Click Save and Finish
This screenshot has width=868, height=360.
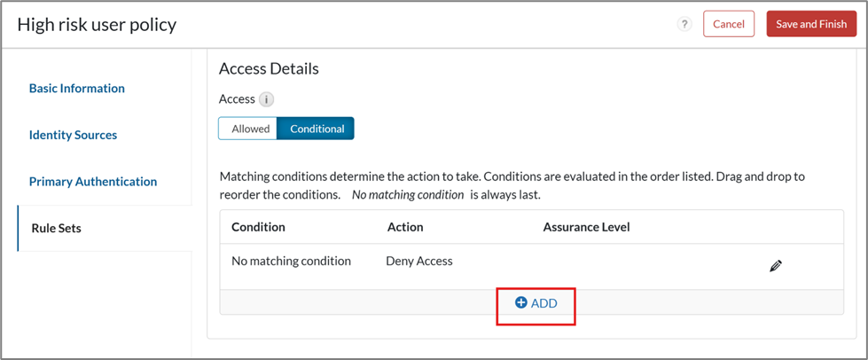coord(810,24)
